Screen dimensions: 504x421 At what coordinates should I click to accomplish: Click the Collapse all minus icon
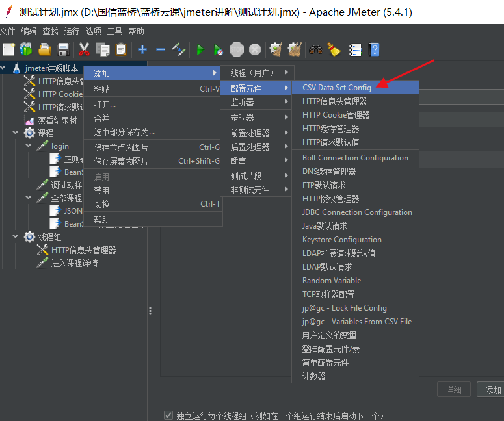coord(161,49)
